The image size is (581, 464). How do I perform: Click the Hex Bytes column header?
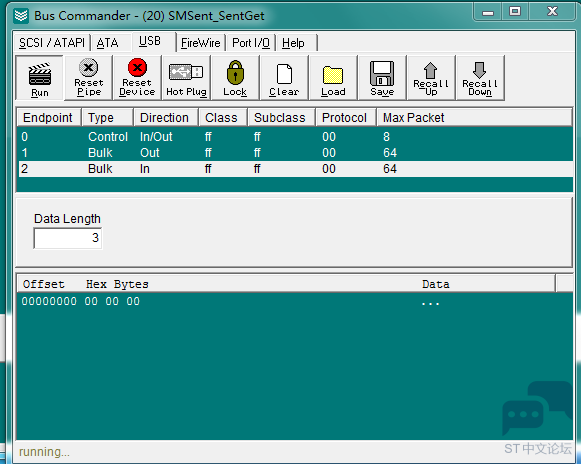(x=117, y=284)
